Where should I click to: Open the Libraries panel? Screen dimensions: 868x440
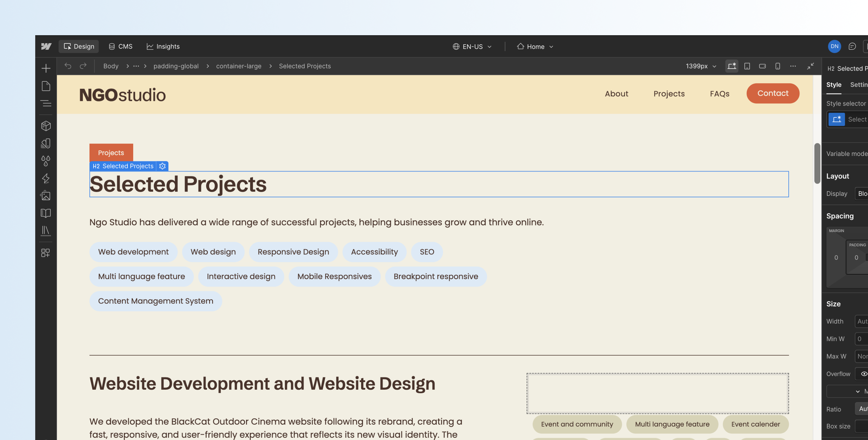click(46, 231)
